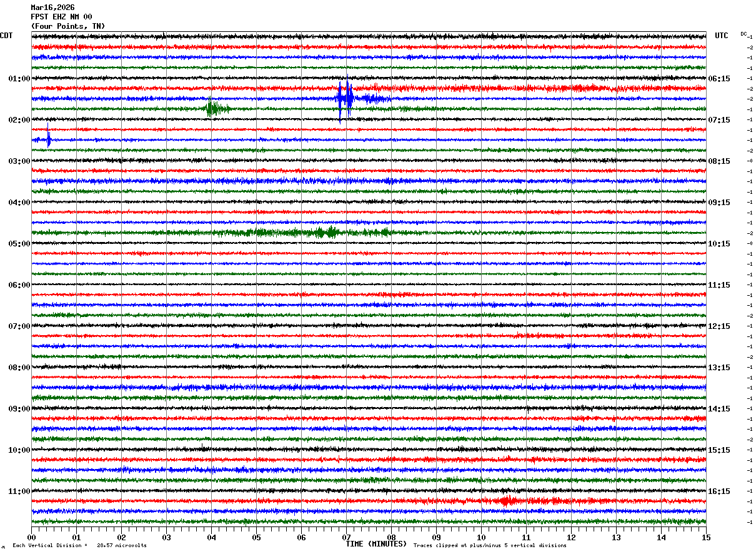Click the "08:00" CDT row label
The image size is (756, 554).
19,368
